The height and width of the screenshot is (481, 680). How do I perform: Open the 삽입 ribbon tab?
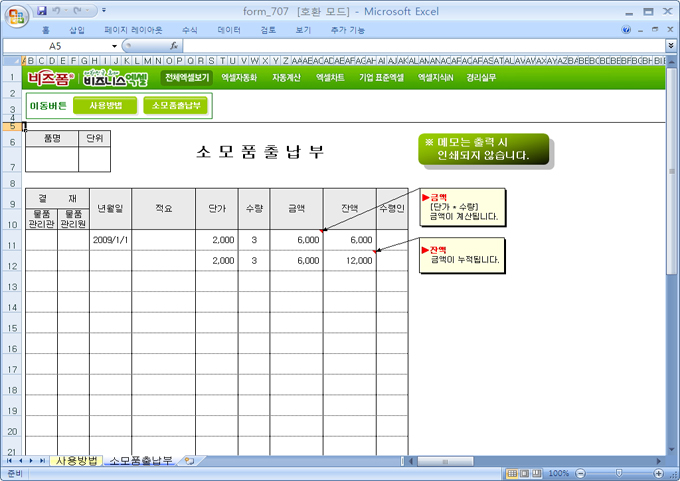pos(77,30)
